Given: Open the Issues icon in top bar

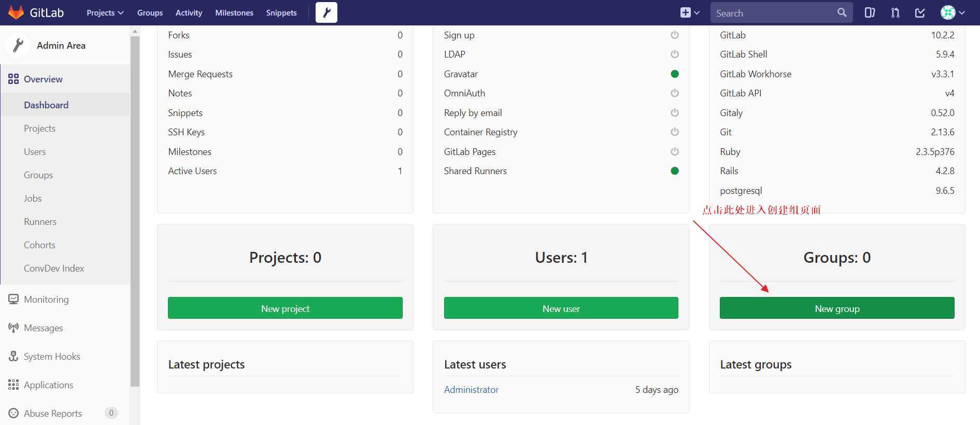Looking at the screenshot, I should pos(870,12).
